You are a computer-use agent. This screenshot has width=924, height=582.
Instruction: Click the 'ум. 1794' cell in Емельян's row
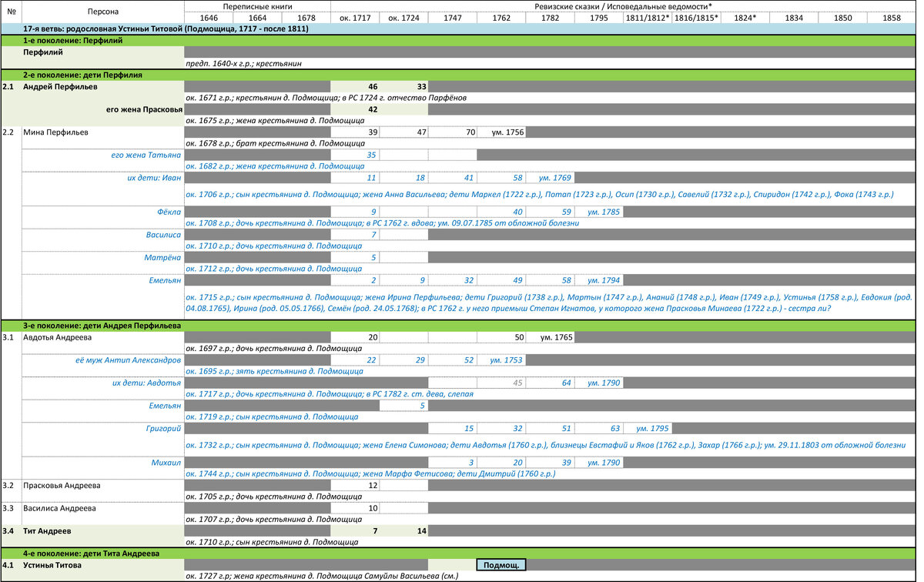coord(598,280)
